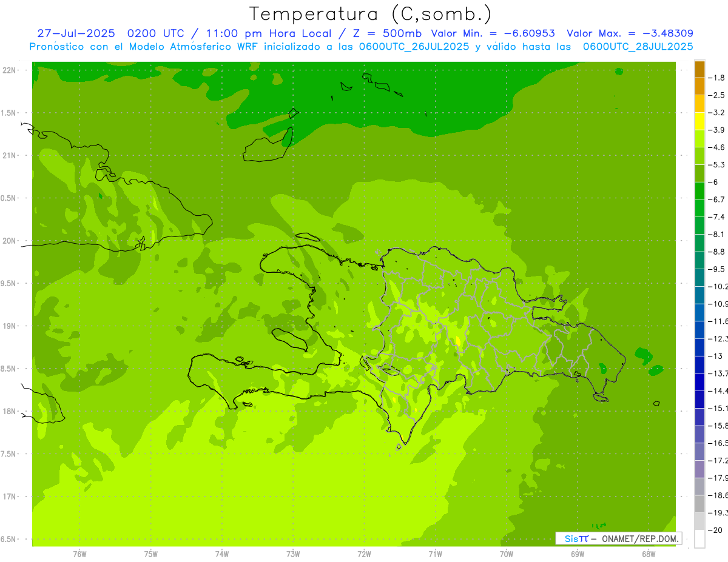Select the lime swatch between -3.9 and -4.6
The image size is (728, 562).
[699, 138]
